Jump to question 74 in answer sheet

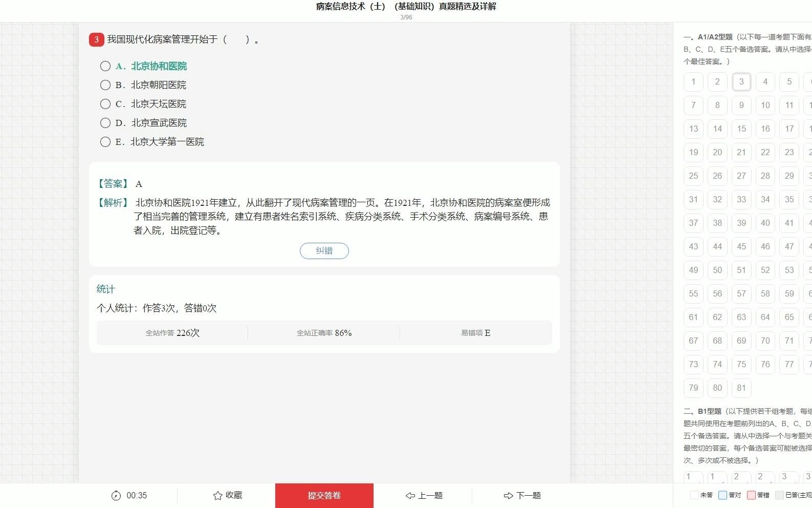(717, 365)
